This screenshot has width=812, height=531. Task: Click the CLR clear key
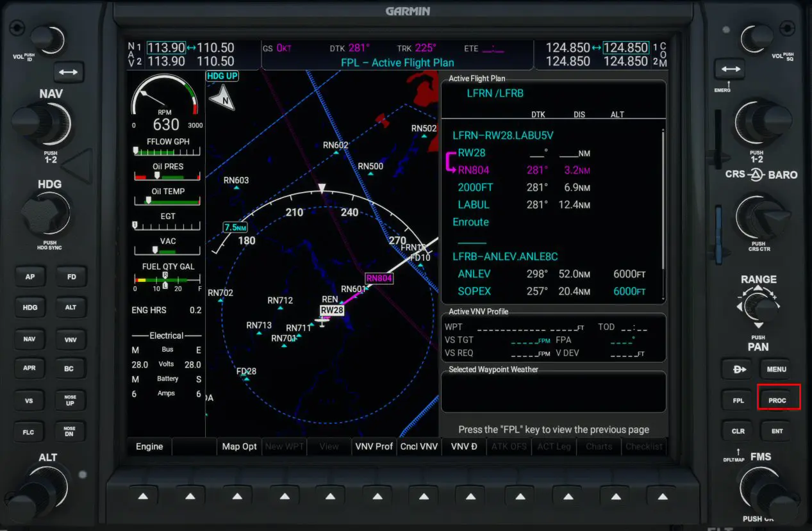(x=738, y=431)
